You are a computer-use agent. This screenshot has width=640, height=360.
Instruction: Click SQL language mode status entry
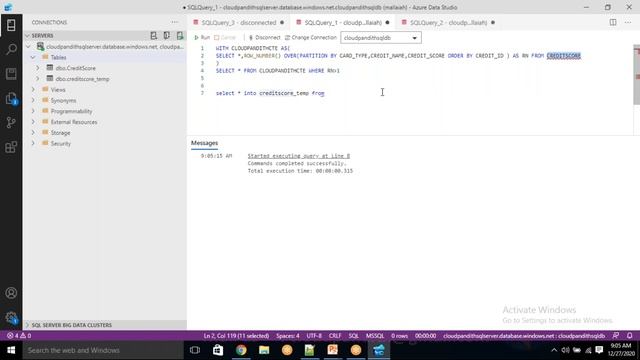pyautogui.click(x=353, y=336)
